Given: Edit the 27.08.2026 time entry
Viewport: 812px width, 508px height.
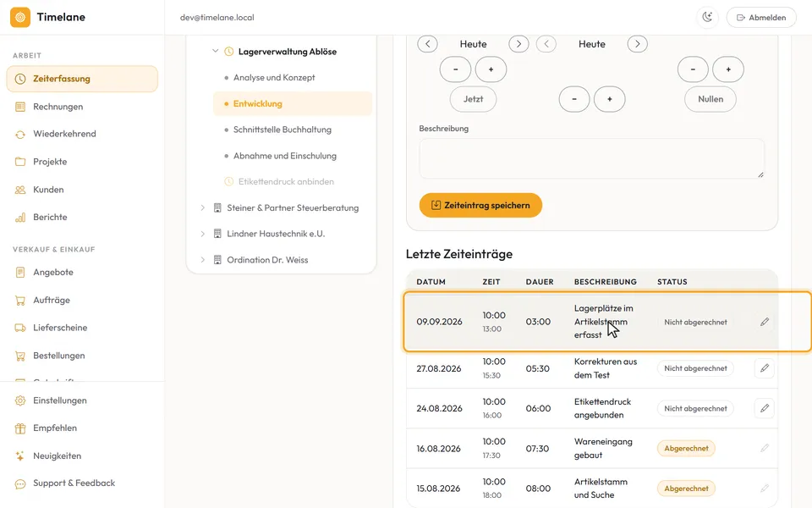Looking at the screenshot, I should 765,368.
